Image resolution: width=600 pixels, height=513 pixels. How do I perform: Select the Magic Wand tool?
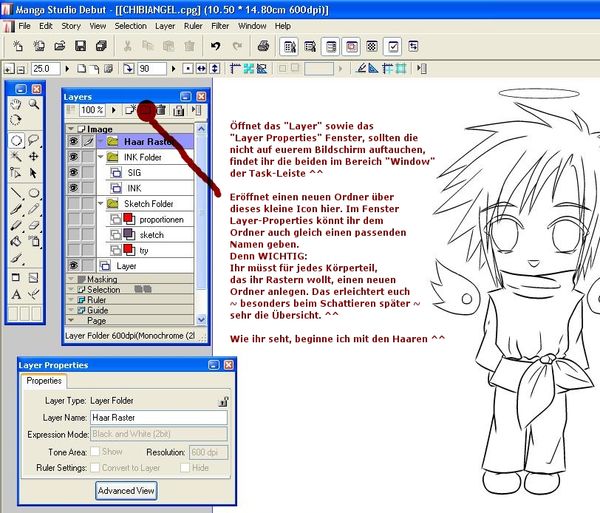(16, 156)
